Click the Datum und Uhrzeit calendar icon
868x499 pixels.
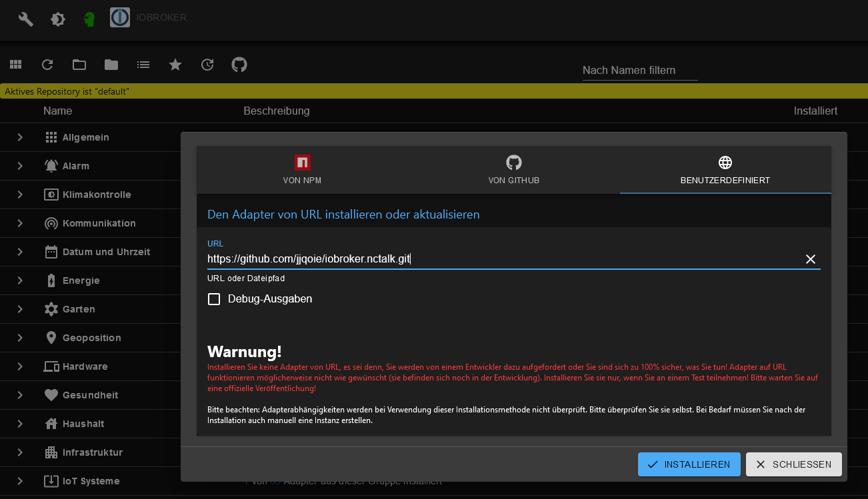click(x=51, y=252)
